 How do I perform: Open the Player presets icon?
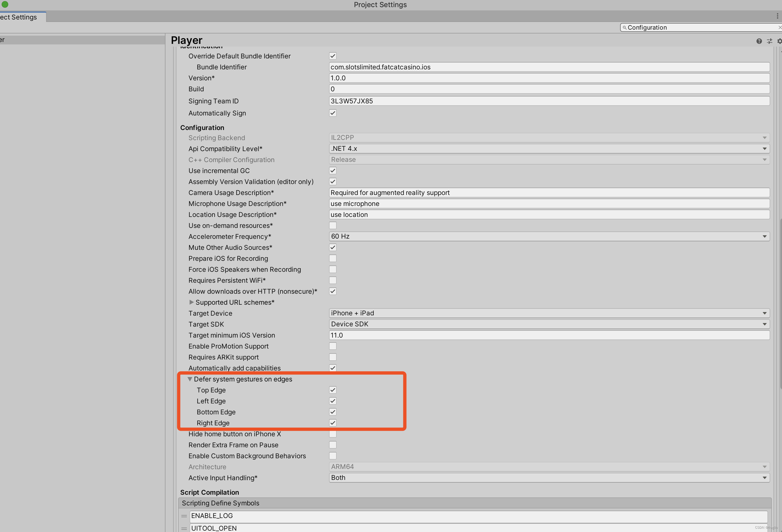point(770,41)
